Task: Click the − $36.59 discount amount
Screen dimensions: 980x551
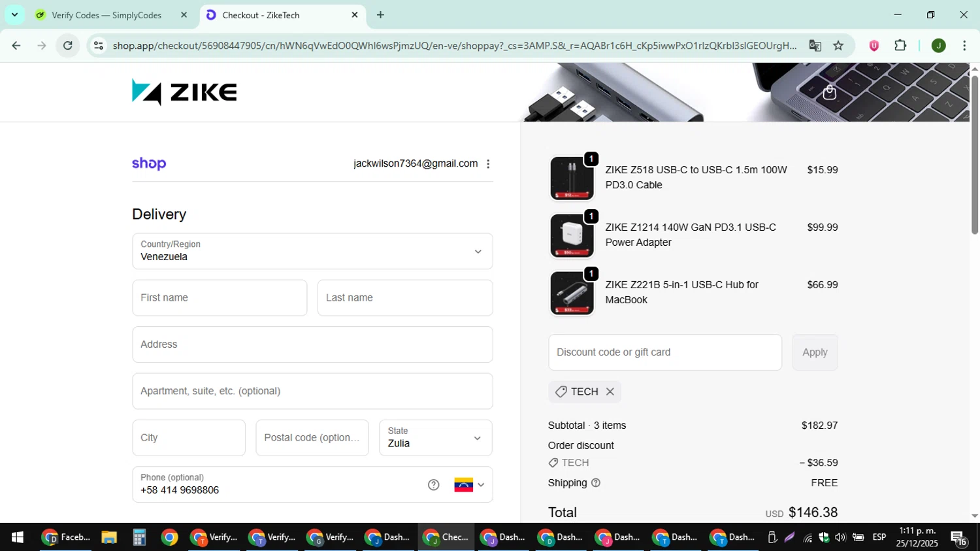Action: [x=819, y=463]
